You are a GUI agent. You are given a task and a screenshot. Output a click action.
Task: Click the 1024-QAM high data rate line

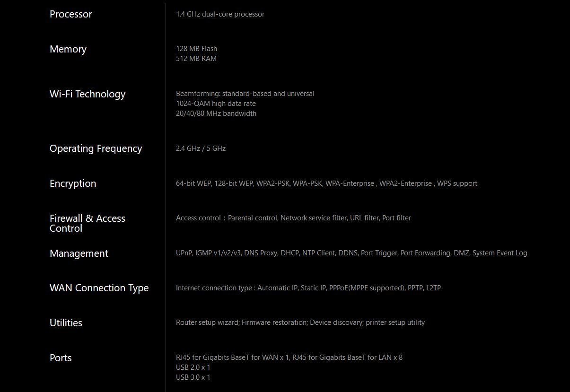click(216, 104)
